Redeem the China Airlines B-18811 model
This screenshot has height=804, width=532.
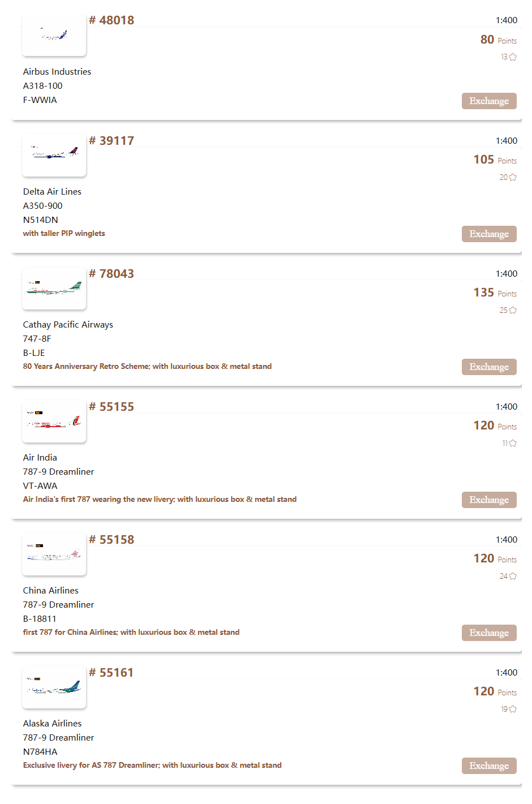[489, 633]
